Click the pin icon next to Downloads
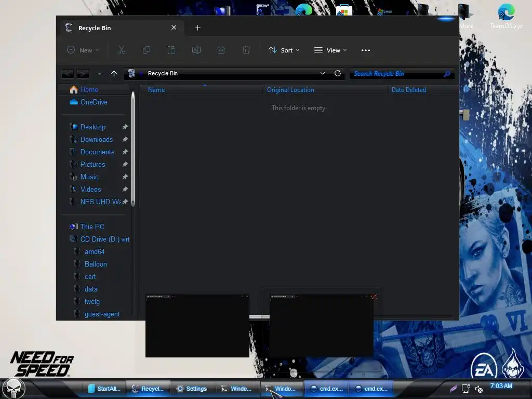Screen dimensions: 532x399 125,139
